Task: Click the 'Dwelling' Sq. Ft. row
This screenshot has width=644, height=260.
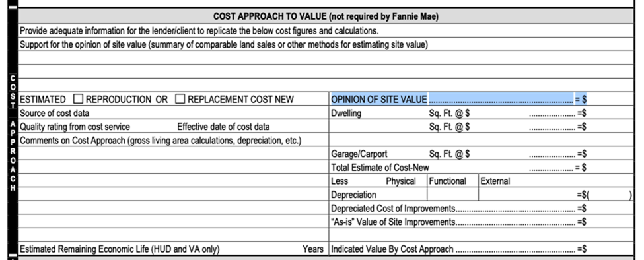Action: [x=481, y=113]
